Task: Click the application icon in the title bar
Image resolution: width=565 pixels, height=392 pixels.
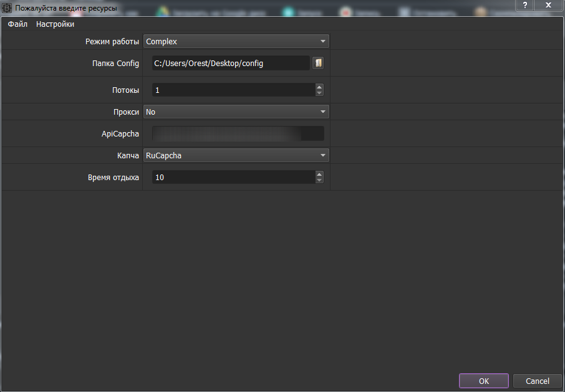Action: [x=7, y=7]
